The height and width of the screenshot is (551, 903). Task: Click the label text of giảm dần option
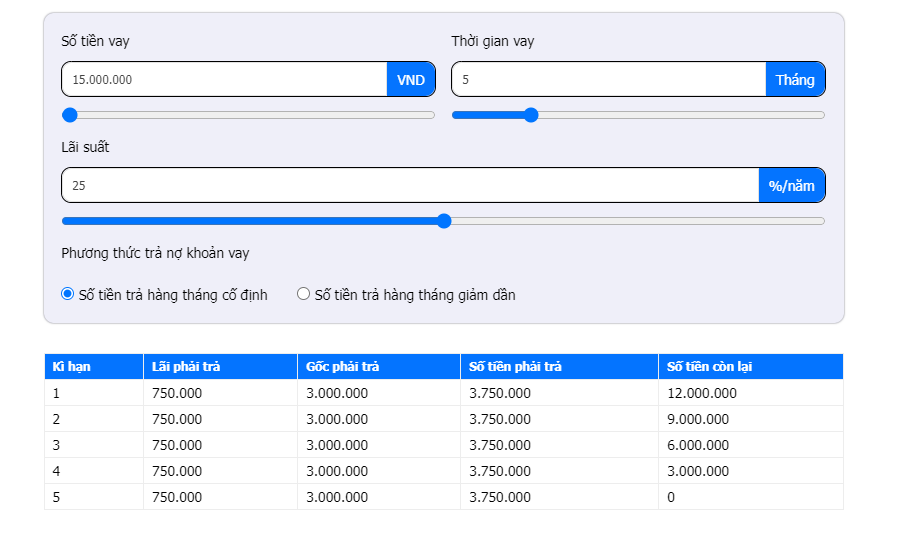coord(415,295)
